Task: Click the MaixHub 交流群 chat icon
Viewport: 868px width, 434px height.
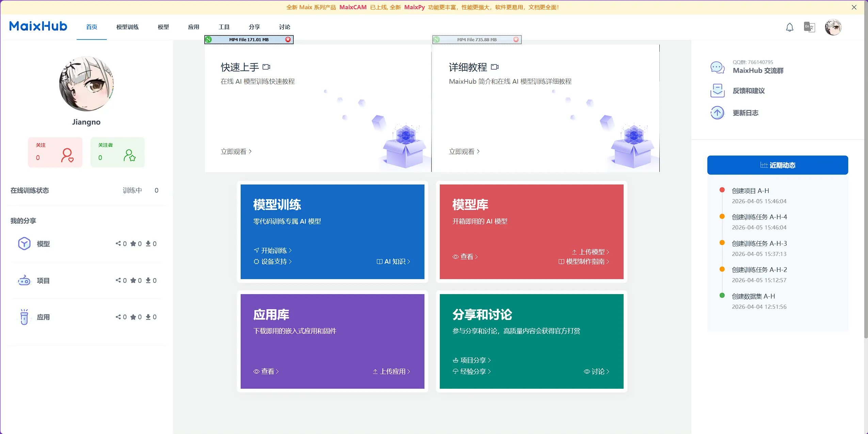Action: coord(717,67)
